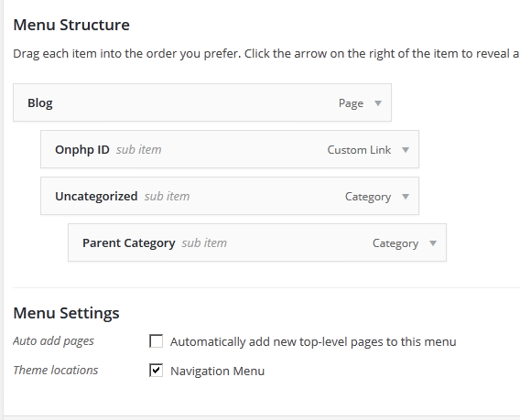Click the 'Drag each item' instruction text

(x=266, y=54)
